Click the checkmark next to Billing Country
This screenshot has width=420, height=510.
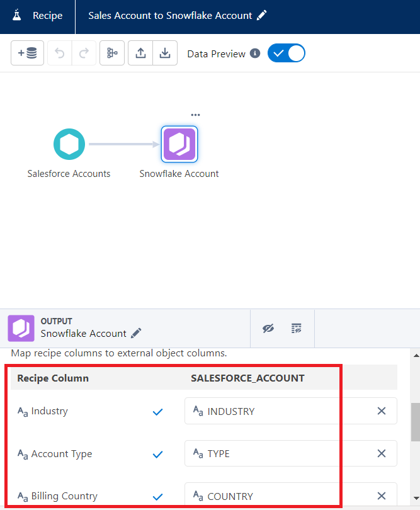point(158,497)
